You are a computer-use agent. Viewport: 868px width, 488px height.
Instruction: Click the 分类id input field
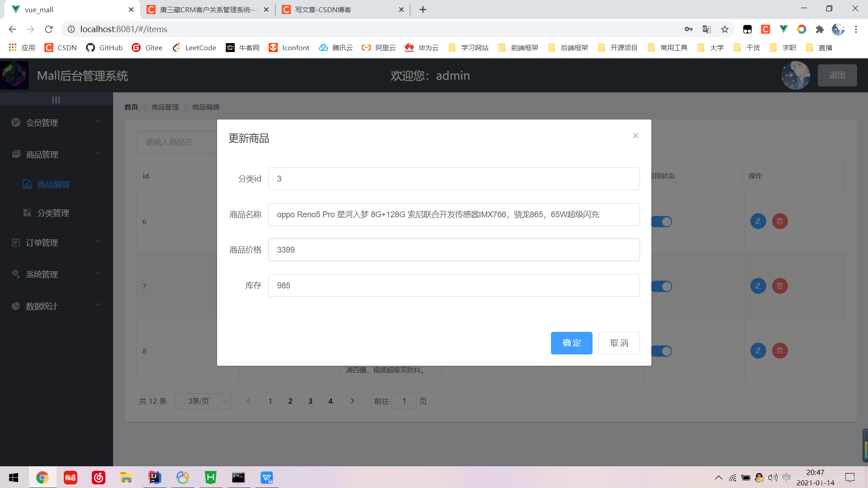pyautogui.click(x=454, y=179)
